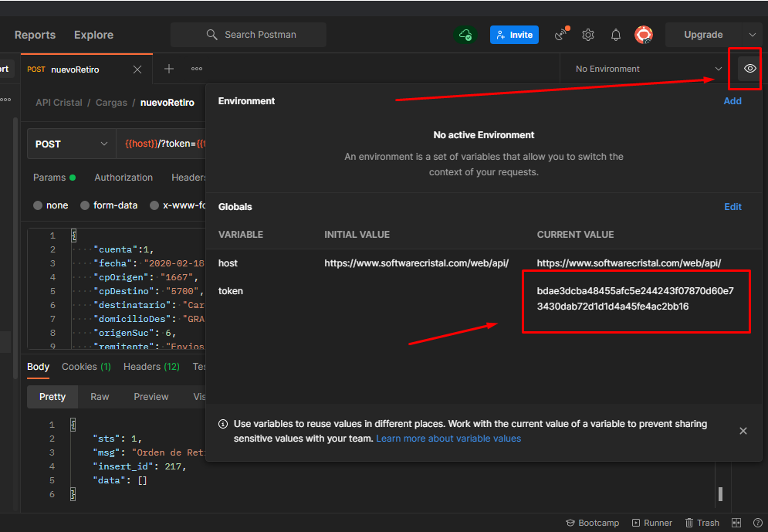Click the search magnifier icon
Viewport: 768px width, 532px height.
211,35
